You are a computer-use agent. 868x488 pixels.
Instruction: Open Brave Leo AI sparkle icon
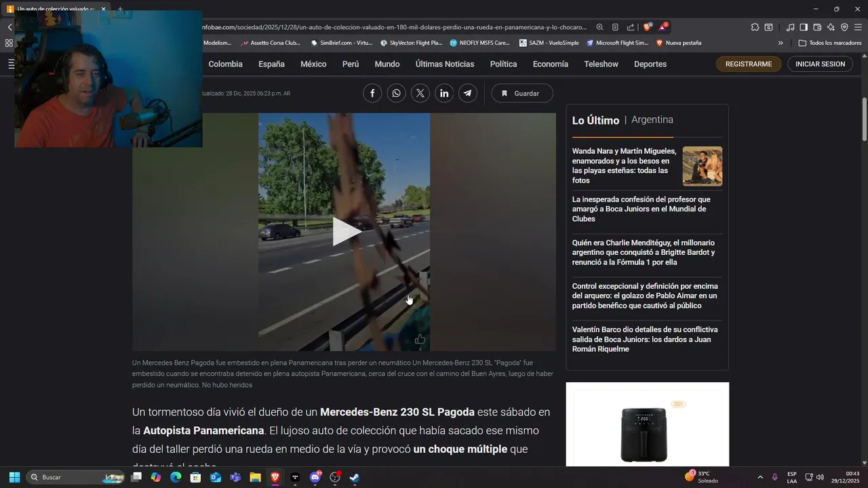(831, 27)
